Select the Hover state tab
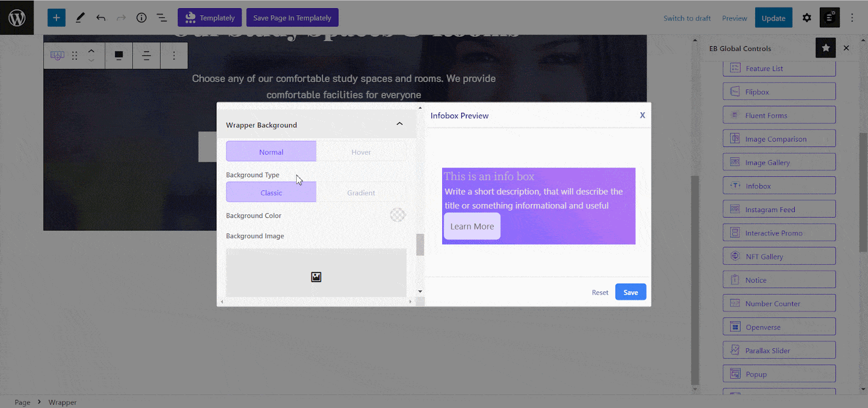Screen dimensions: 868x408 pyautogui.click(x=361, y=151)
